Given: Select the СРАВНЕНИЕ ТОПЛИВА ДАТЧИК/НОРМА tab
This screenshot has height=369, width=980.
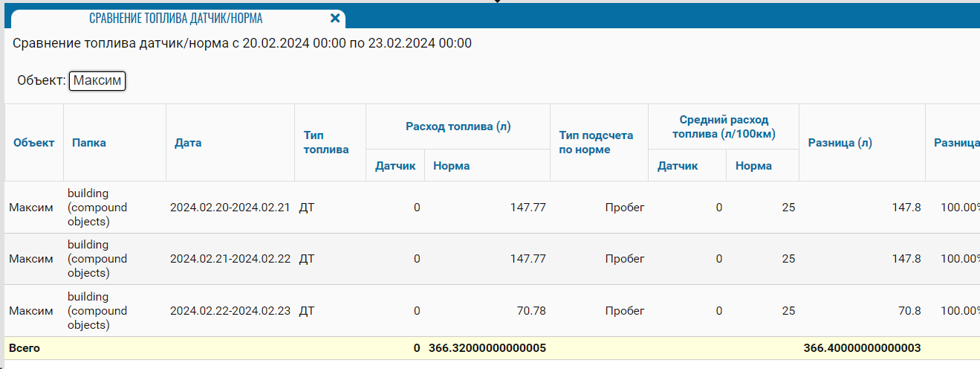Looking at the screenshot, I should click(x=175, y=19).
